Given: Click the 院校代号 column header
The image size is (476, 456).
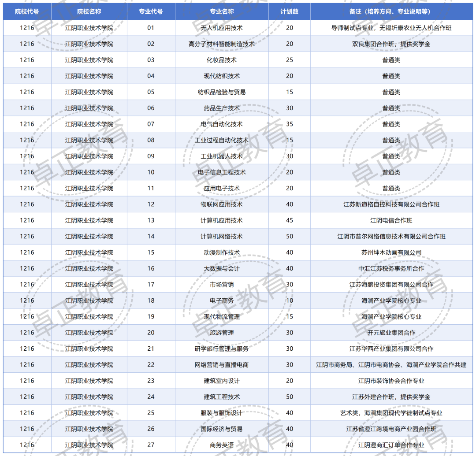Looking at the screenshot, I should click(x=27, y=11).
